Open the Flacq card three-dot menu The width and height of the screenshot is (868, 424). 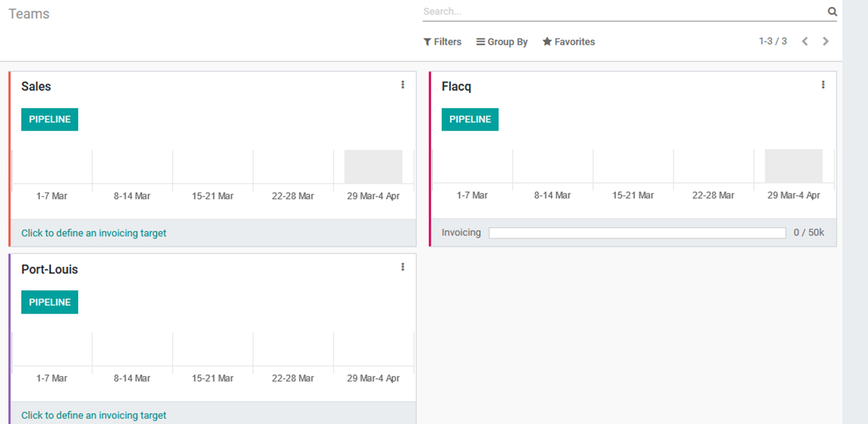point(823,85)
